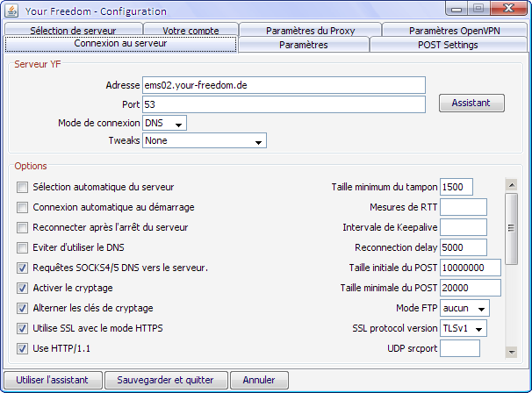Image resolution: width=532 pixels, height=393 pixels.
Task: Click the Annuler button
Action: click(x=259, y=380)
